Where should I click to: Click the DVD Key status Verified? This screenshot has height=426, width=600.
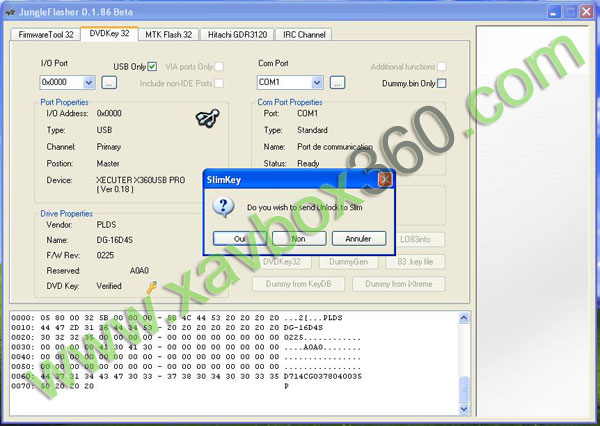pos(109,286)
